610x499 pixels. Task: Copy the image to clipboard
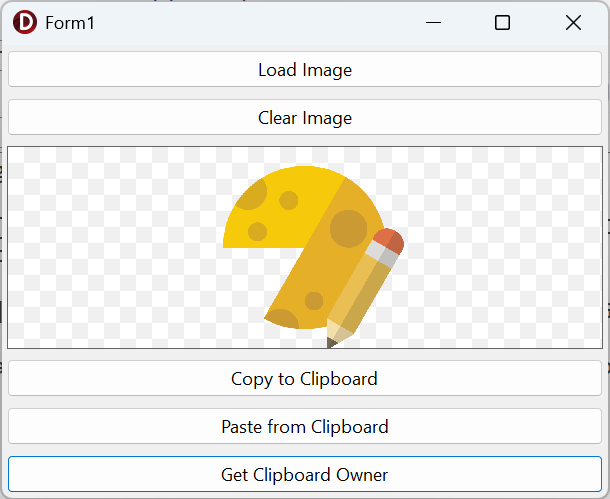[x=305, y=378]
